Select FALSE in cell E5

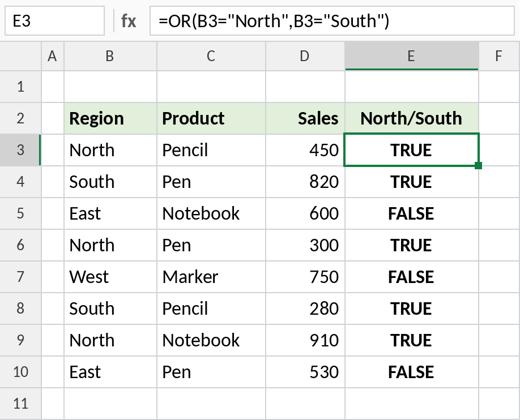[x=412, y=213]
